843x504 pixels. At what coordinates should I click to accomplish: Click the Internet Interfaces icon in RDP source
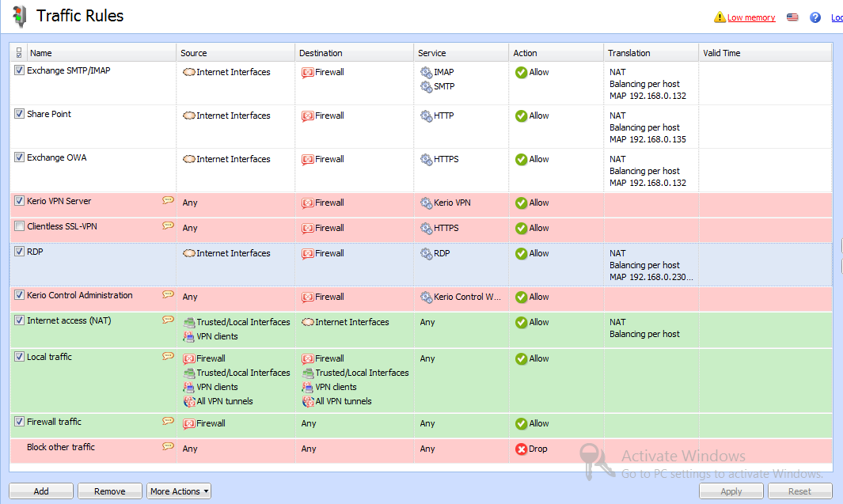point(188,253)
